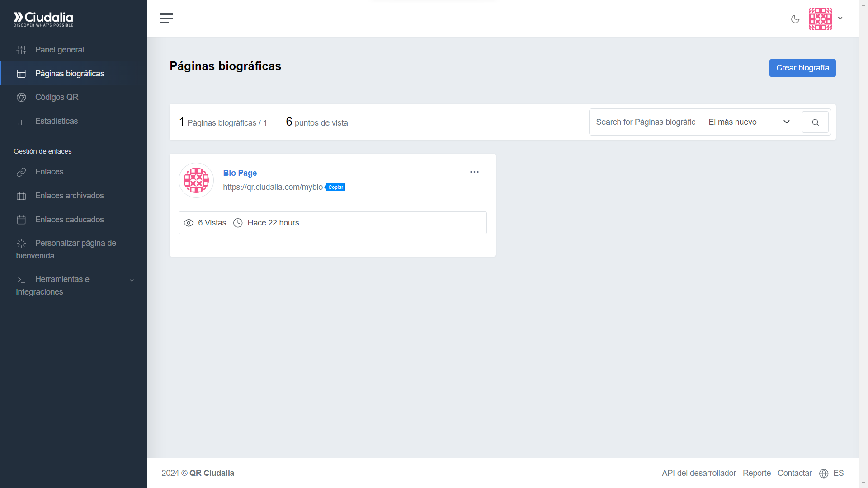
Task: Click the search magnifier button
Action: (x=815, y=122)
